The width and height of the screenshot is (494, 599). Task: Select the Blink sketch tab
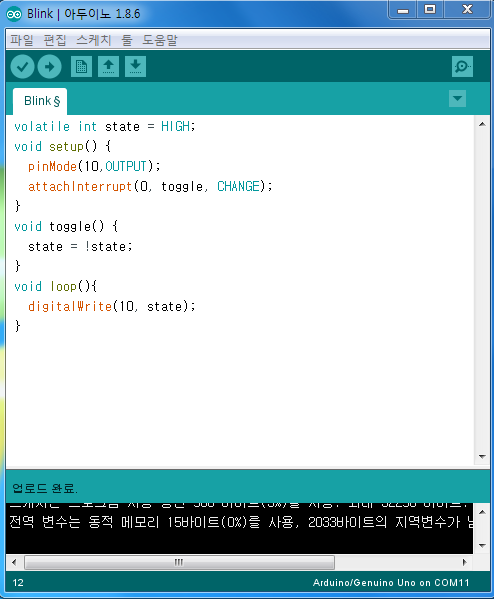point(40,101)
